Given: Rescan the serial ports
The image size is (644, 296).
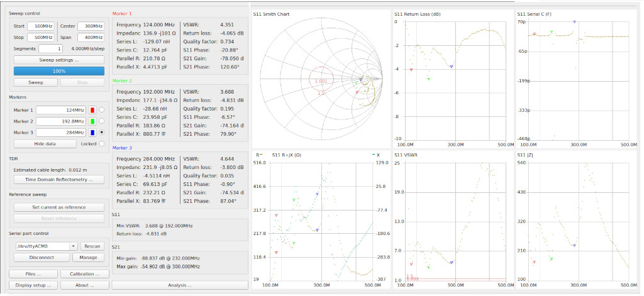Looking at the screenshot, I should pyautogui.click(x=92, y=246).
